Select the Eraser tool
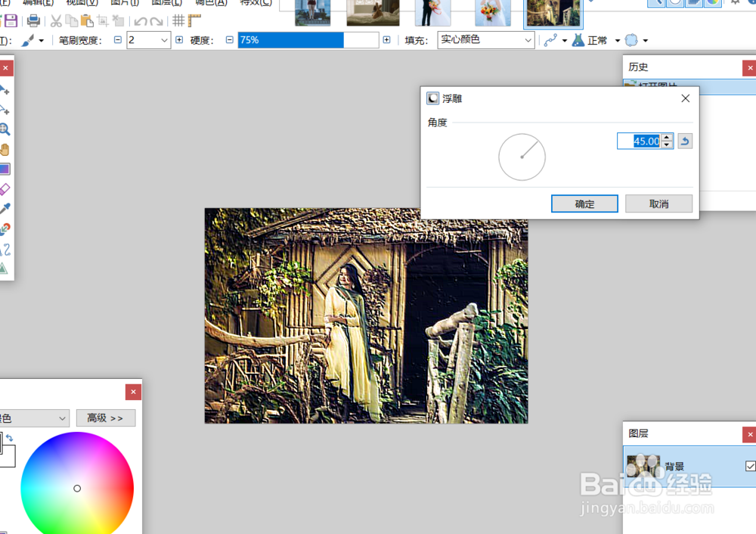 point(5,189)
